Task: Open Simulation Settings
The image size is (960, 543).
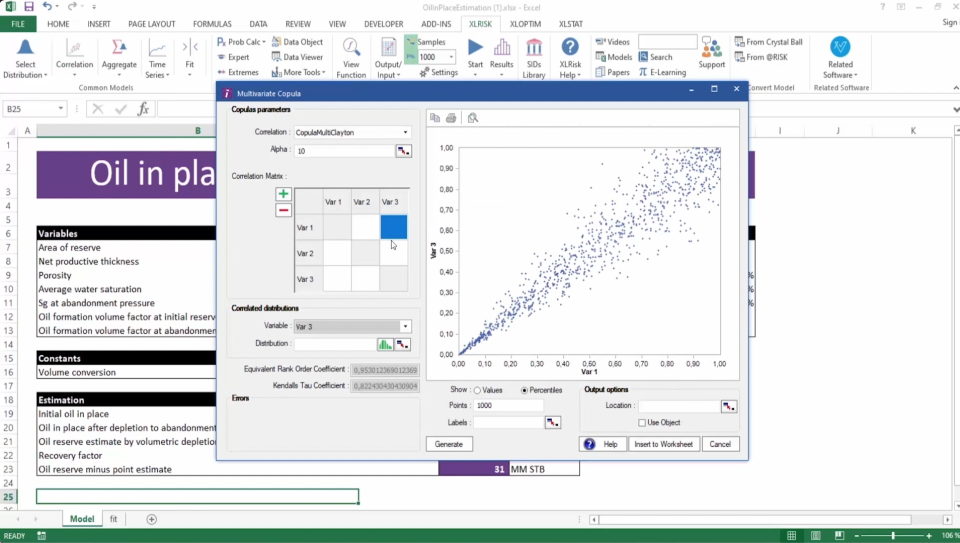Action: click(439, 72)
